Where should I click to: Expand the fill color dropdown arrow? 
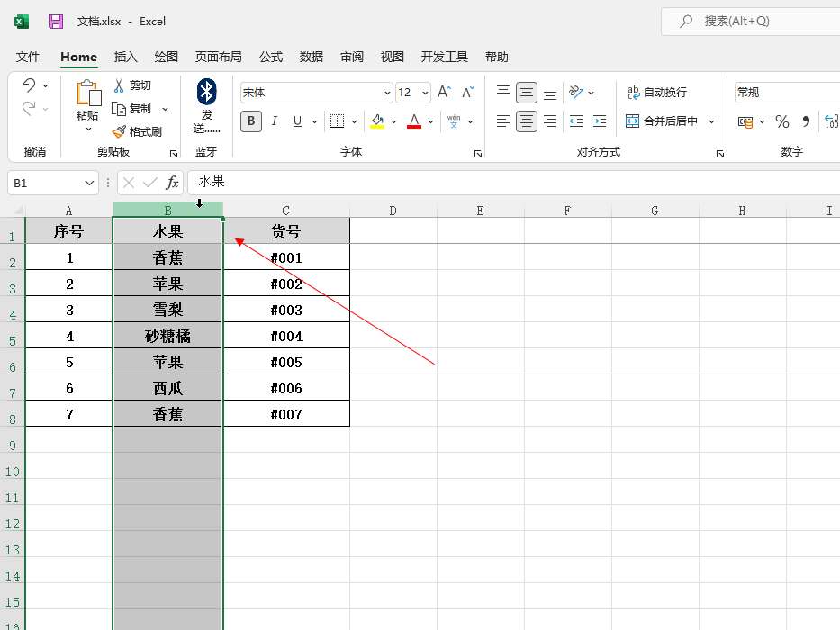393,121
